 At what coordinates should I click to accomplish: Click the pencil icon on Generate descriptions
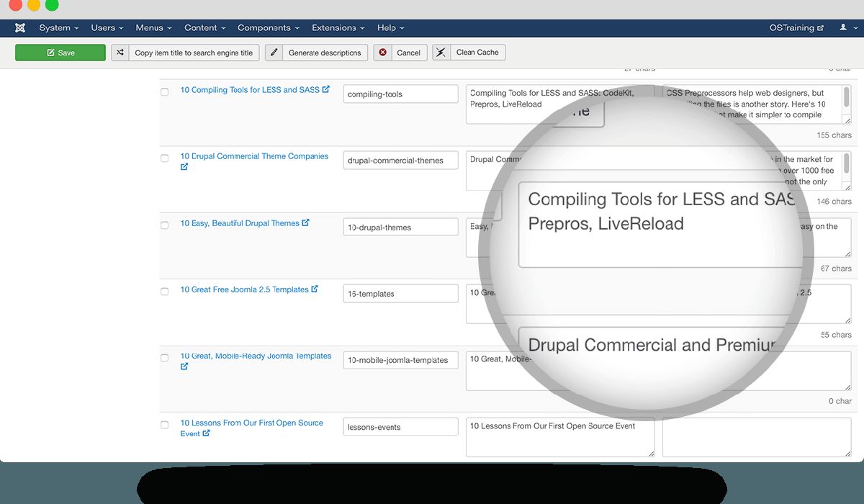coord(274,53)
